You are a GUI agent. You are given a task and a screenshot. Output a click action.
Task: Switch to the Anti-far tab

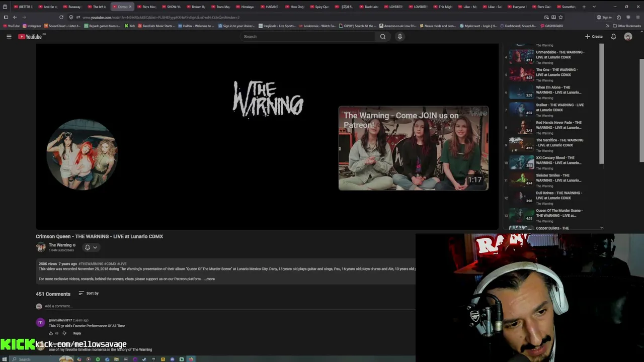coord(47,7)
